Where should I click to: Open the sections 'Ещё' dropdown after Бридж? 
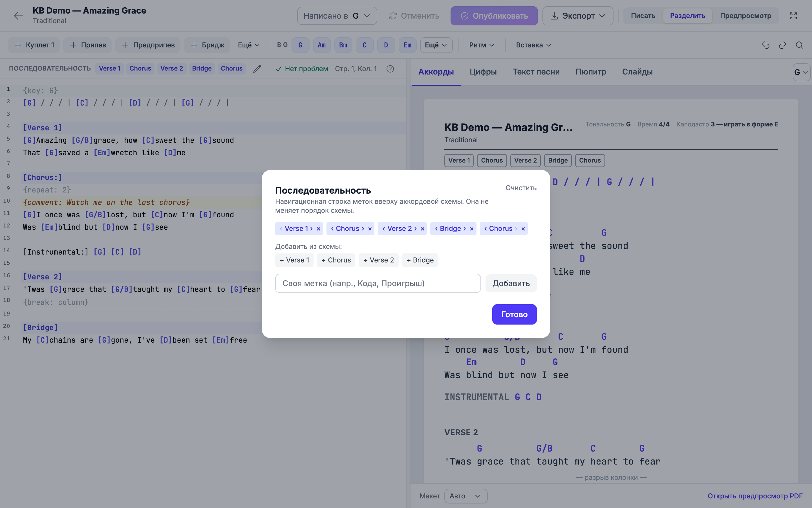(249, 45)
